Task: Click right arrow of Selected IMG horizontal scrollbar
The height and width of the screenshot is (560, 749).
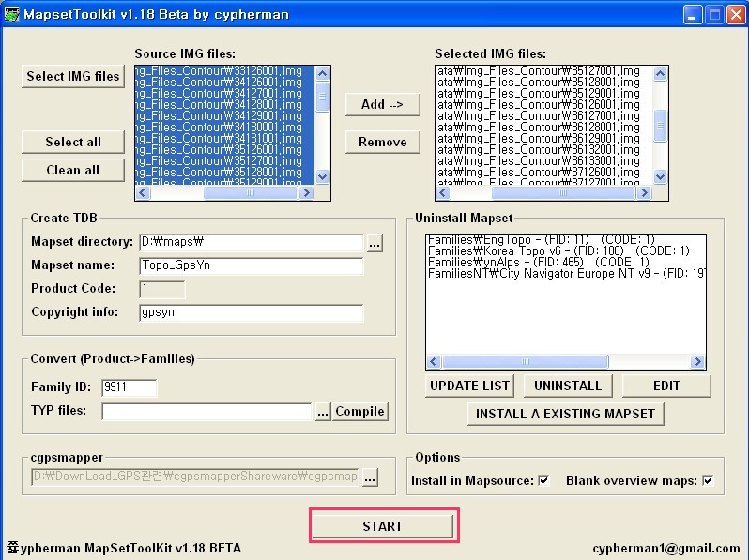Action: [x=645, y=193]
